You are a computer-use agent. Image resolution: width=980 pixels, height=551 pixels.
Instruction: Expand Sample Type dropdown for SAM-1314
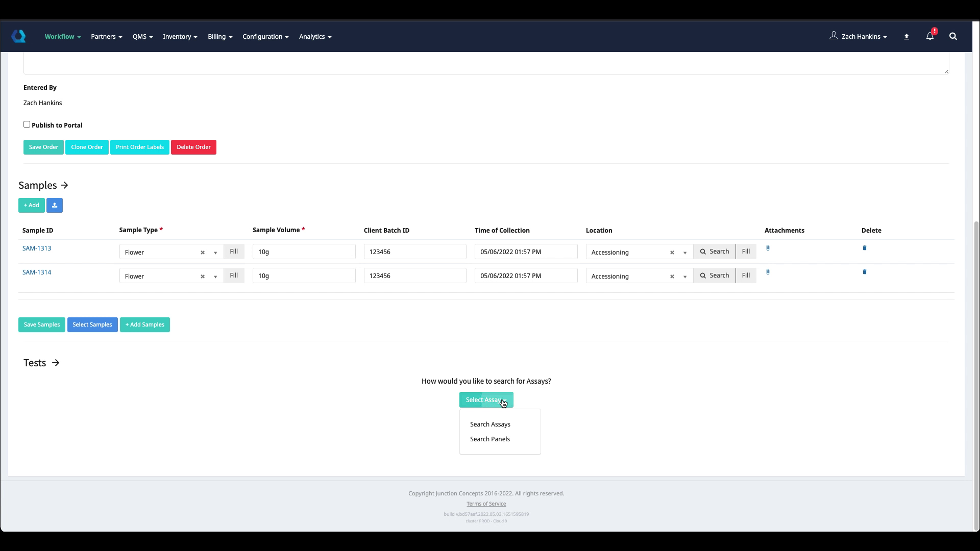point(215,277)
